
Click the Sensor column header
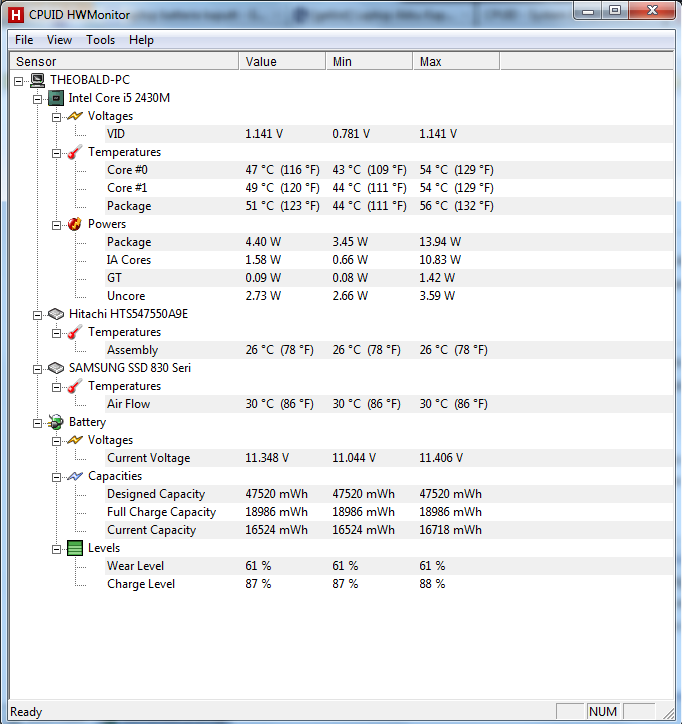click(124, 61)
